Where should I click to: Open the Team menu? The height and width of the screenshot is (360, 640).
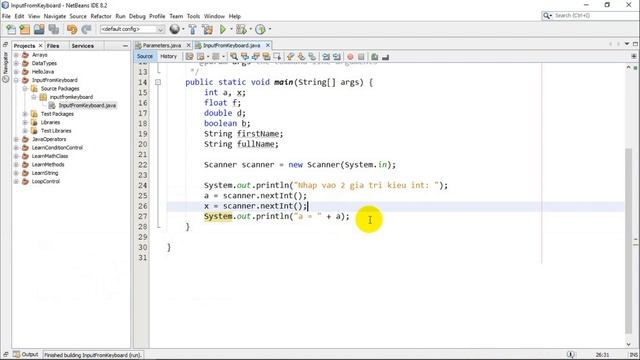pyautogui.click(x=176, y=16)
